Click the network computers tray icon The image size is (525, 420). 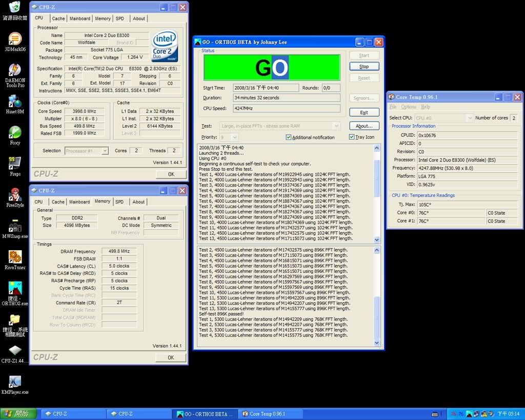pyautogui.click(x=476, y=414)
